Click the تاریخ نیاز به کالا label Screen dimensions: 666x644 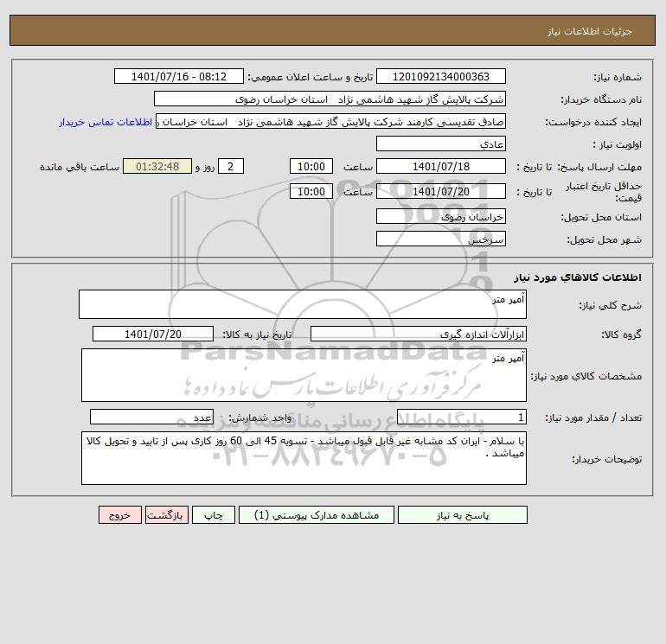[258, 335]
